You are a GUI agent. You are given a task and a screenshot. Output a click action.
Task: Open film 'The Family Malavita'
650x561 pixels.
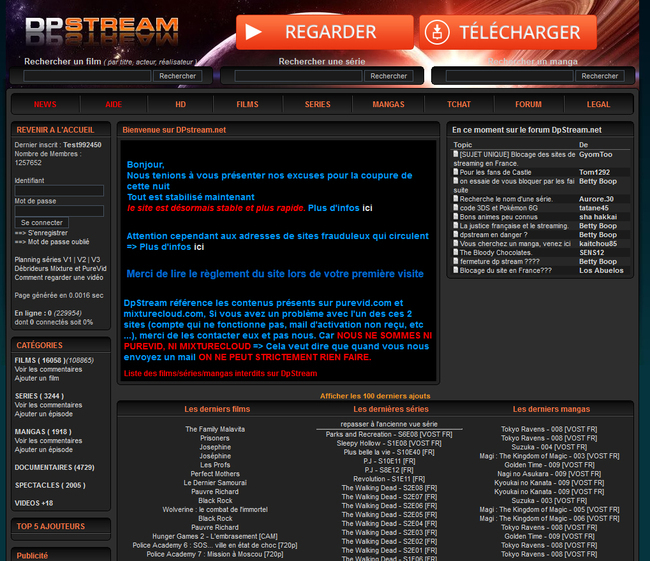215,429
